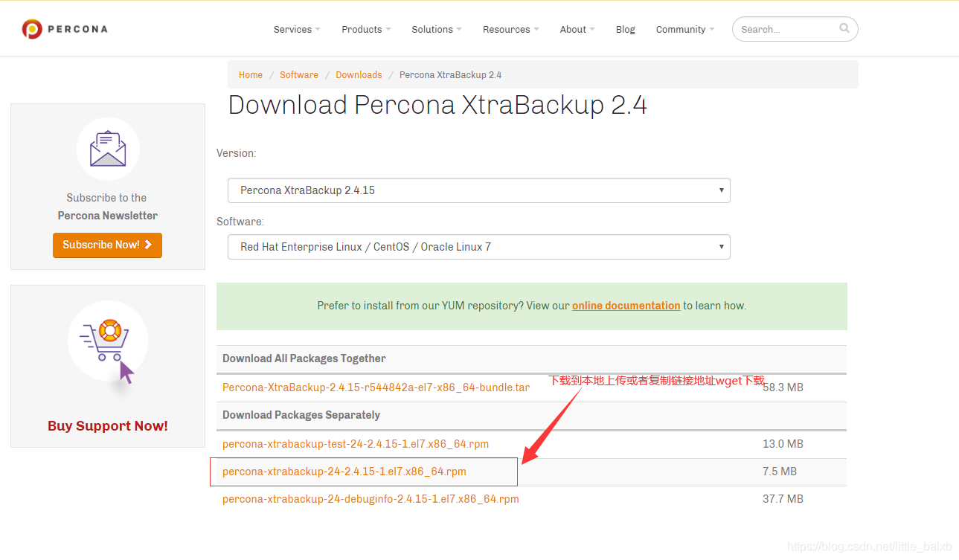Image resolution: width=959 pixels, height=560 pixels.
Task: Open the Community menu
Action: (x=685, y=30)
